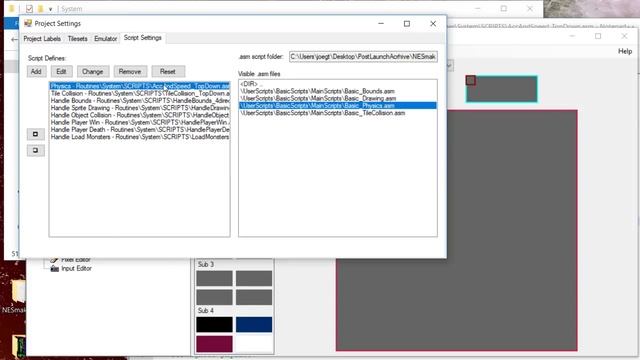Move selected define down with lower arrow button
This screenshot has height=360, width=640.
pos(36,150)
